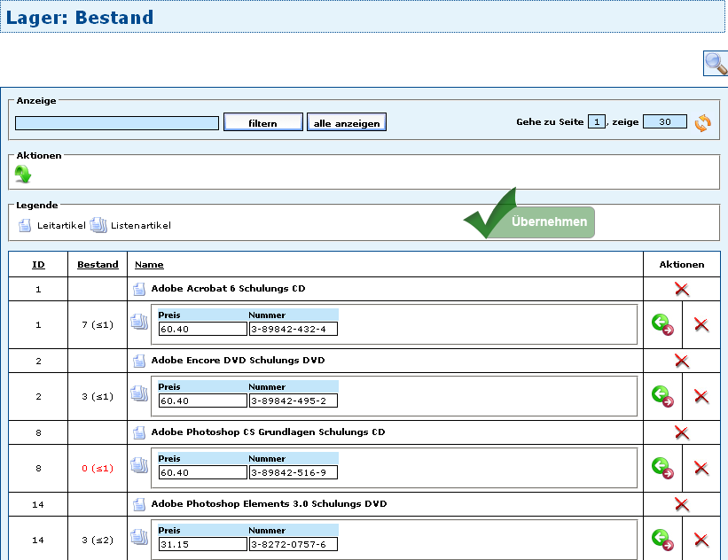Delete Adobe Photoshop Elements 3.0 Schulungs DVD
This screenshot has height=560, width=728.
(x=681, y=504)
